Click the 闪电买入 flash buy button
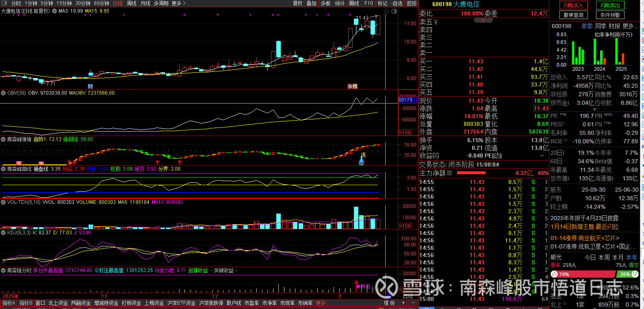644x309 pixels. pos(573,5)
